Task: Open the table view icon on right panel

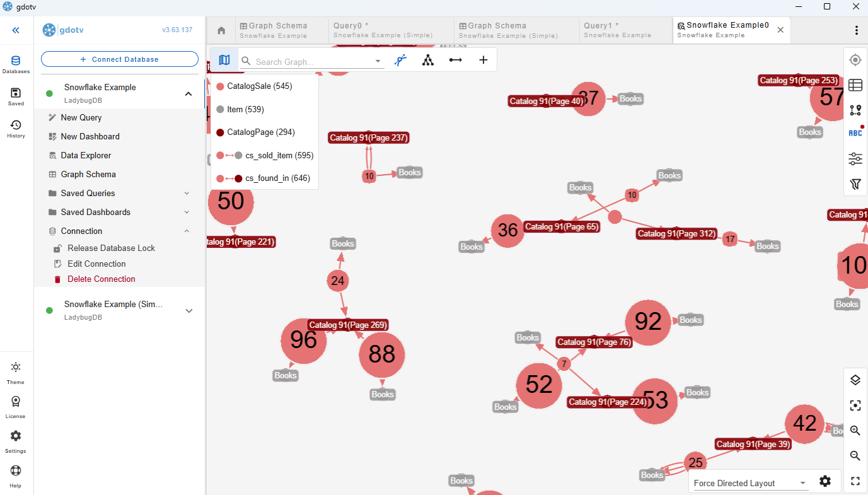Action: [855, 85]
